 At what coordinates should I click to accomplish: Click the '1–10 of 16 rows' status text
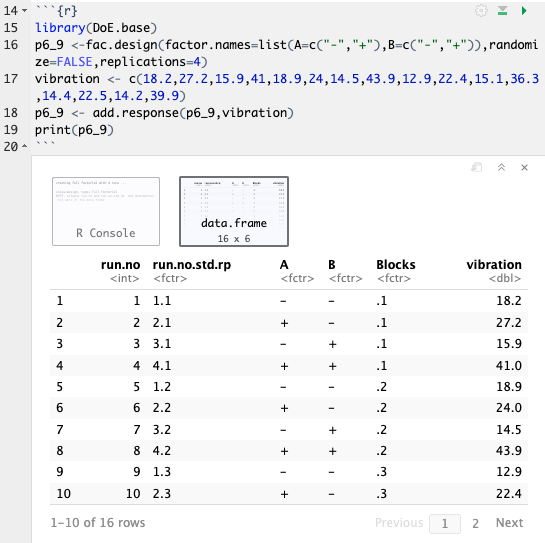(x=98, y=523)
